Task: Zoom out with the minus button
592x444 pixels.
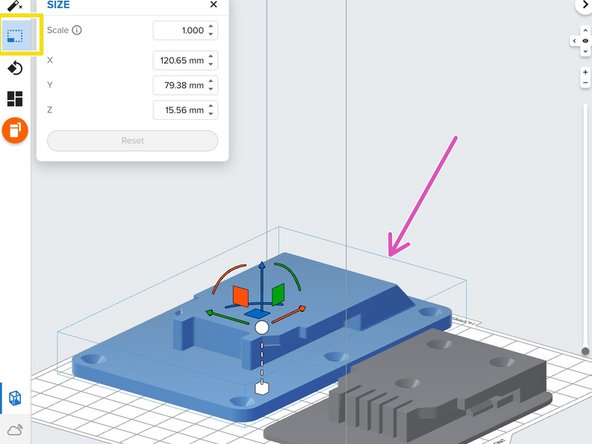Action: point(586,83)
